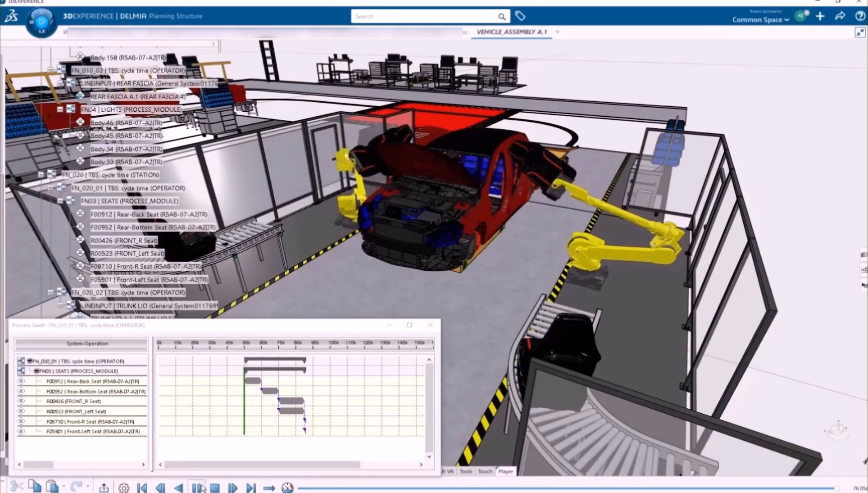Click the plus add-content icon in top bar
This screenshot has width=868, height=493.
tap(820, 16)
